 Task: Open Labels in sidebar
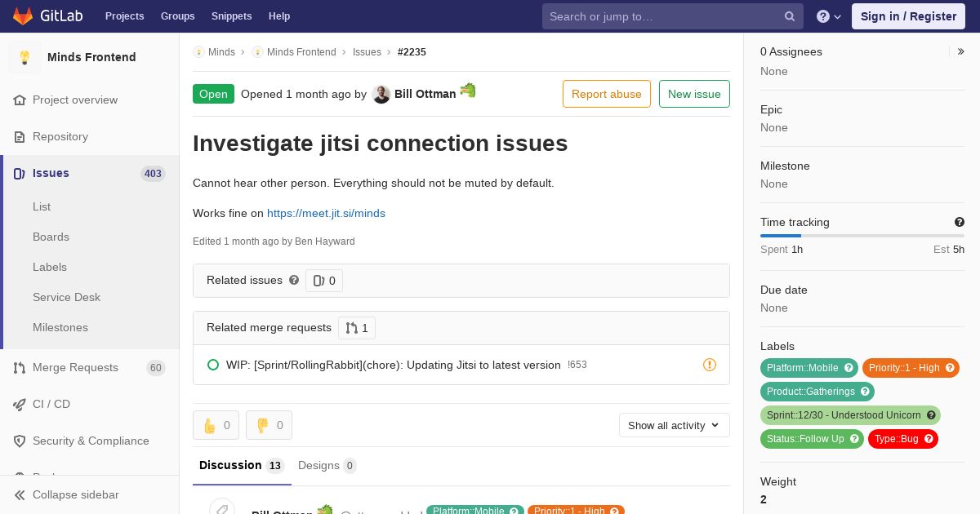(x=50, y=267)
